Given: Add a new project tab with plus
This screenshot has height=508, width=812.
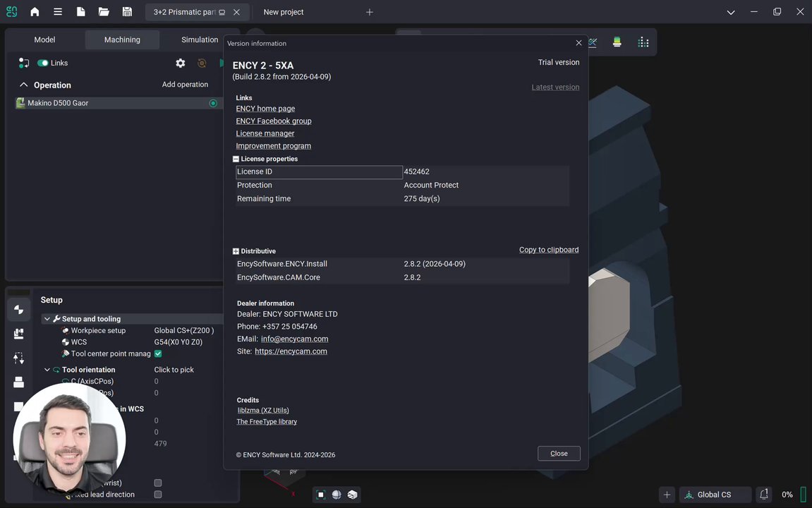Looking at the screenshot, I should (369, 12).
